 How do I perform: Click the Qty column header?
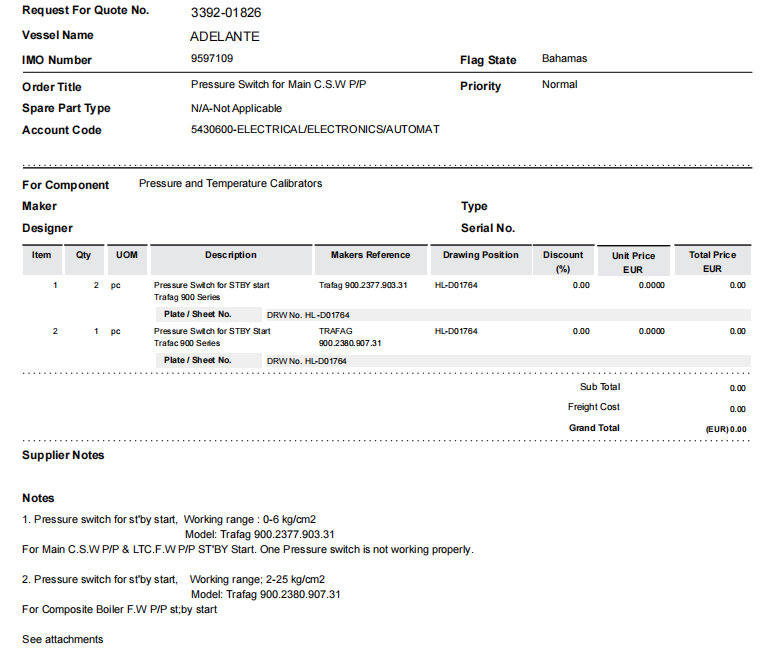(83, 256)
